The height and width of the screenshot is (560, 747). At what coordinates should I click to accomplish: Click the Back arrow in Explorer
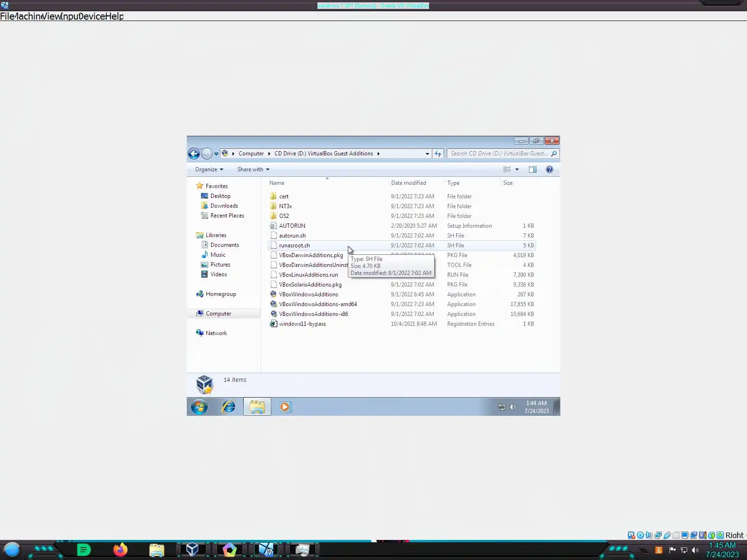194,154
